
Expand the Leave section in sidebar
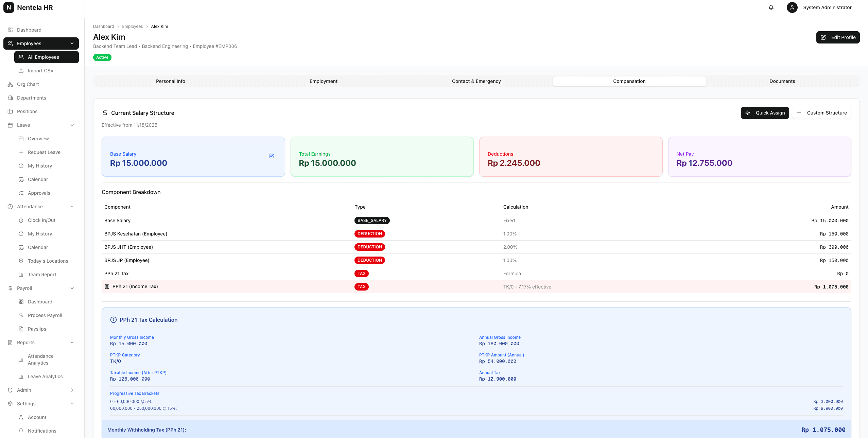[72, 125]
